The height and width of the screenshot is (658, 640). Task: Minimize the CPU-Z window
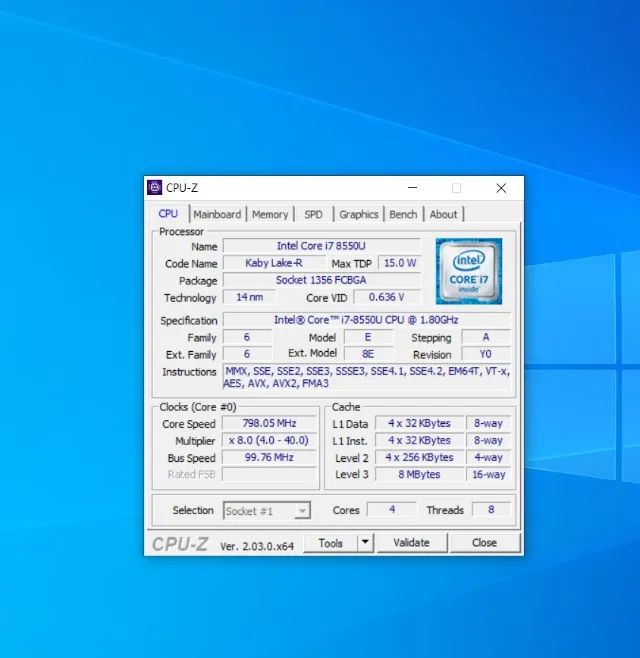pyautogui.click(x=413, y=188)
